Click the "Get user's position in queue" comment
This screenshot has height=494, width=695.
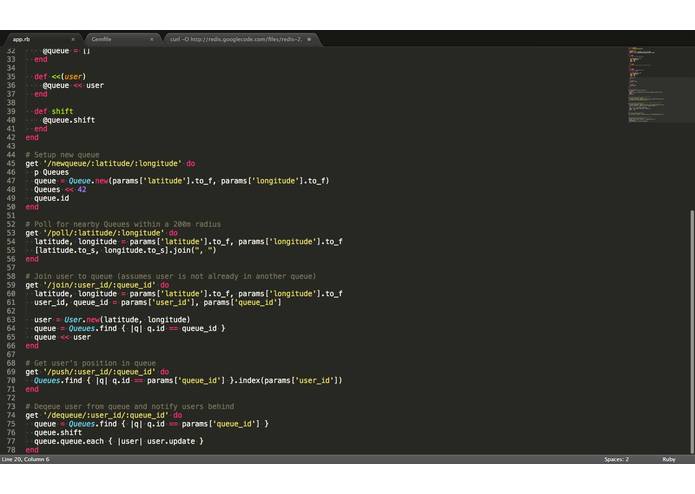pyautogui.click(x=90, y=363)
